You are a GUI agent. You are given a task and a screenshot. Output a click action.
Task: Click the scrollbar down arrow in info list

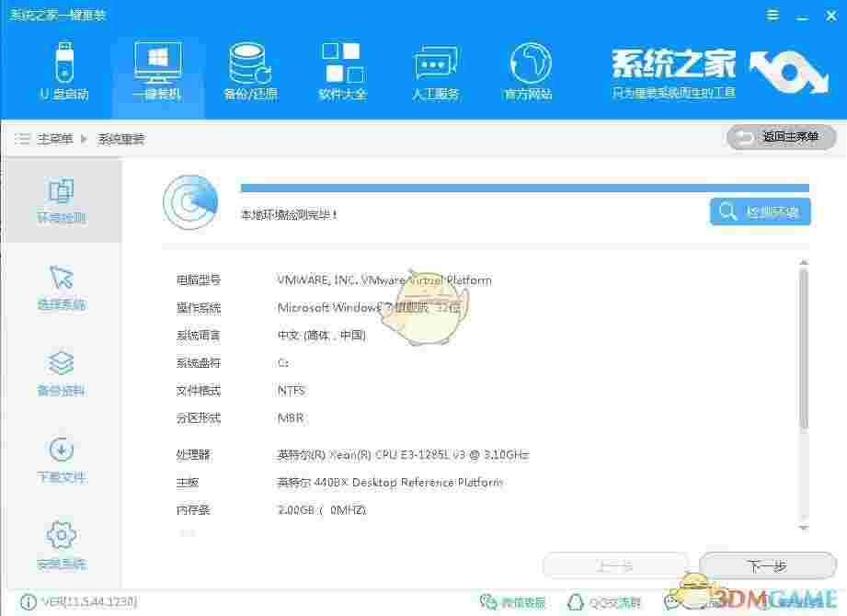[x=804, y=528]
